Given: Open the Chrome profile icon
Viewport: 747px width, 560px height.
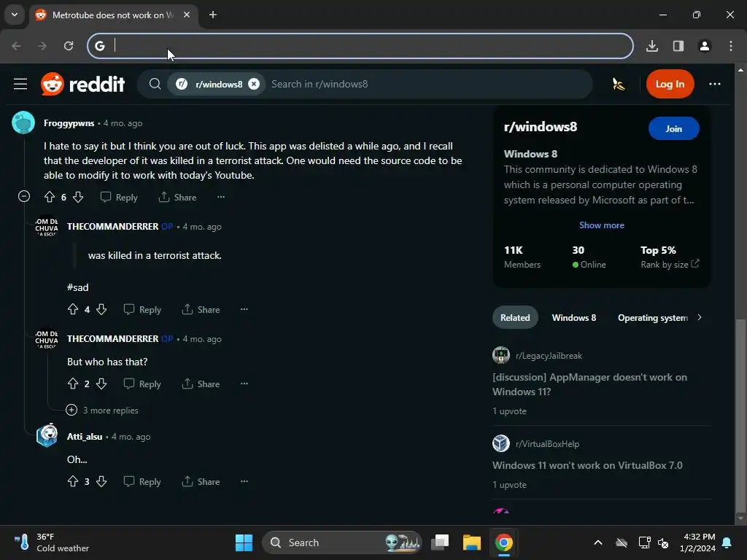Looking at the screenshot, I should (x=705, y=46).
